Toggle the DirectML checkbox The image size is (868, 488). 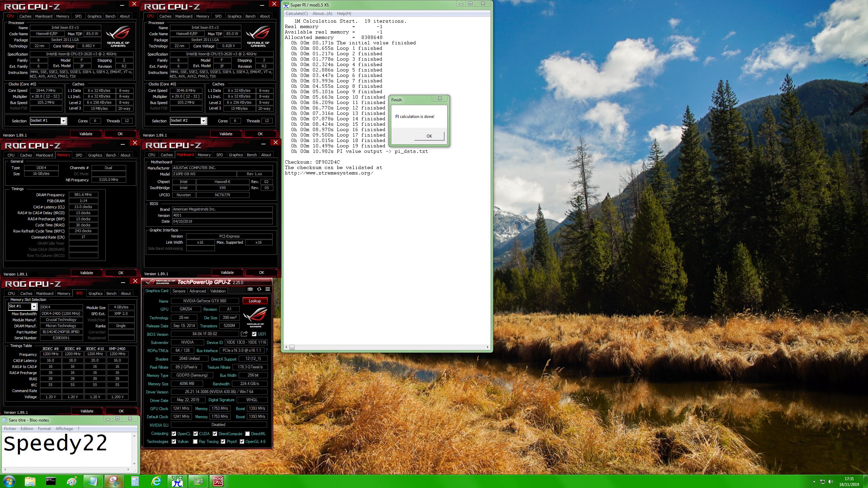coord(248,433)
